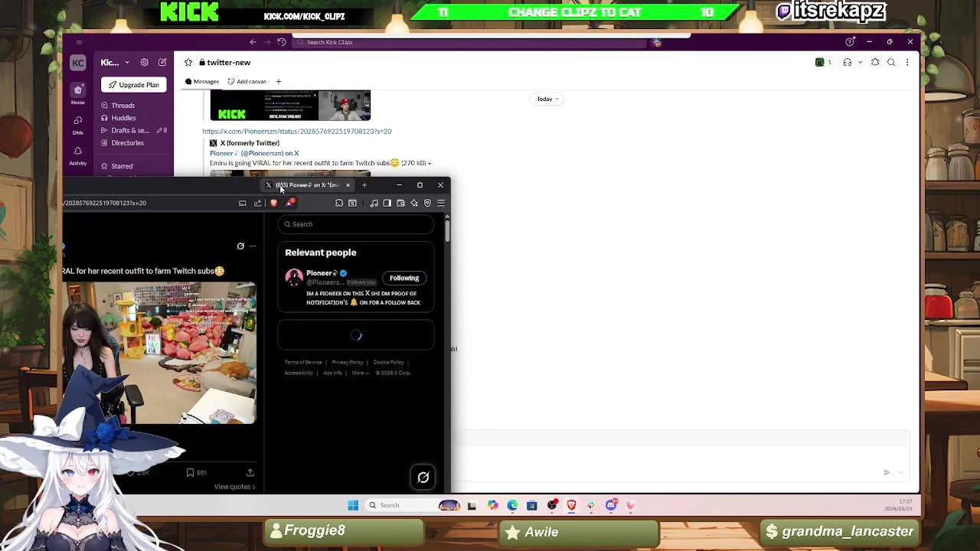The width and height of the screenshot is (980, 551).
Task: Open Terms of Service link
Action: [303, 363]
